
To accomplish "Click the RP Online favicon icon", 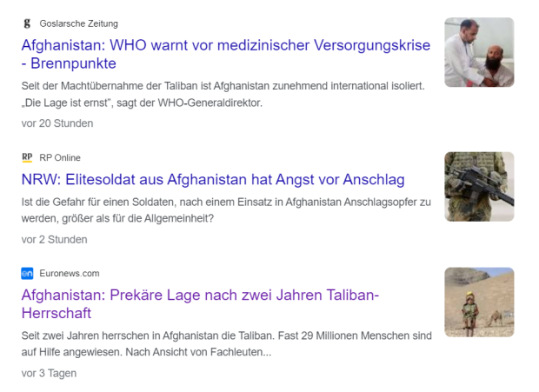I will 27,157.
